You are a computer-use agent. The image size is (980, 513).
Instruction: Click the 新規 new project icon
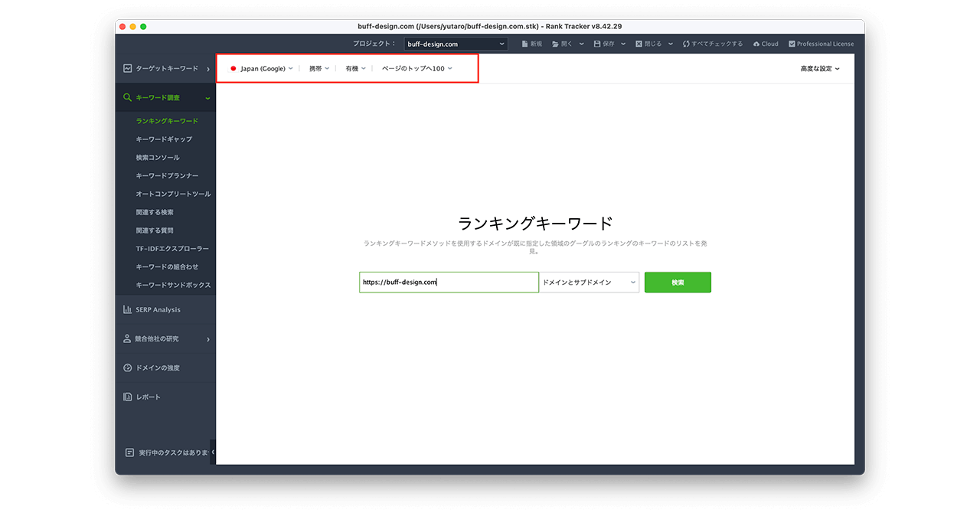525,44
